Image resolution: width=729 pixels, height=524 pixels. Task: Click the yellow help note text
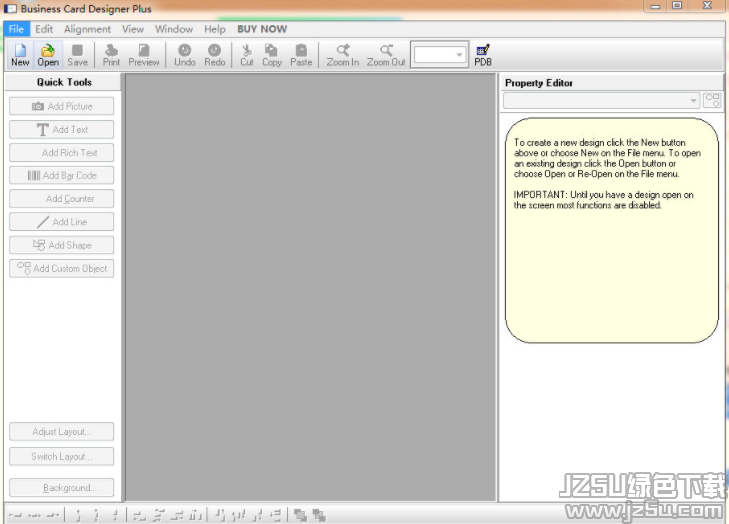tap(607, 173)
